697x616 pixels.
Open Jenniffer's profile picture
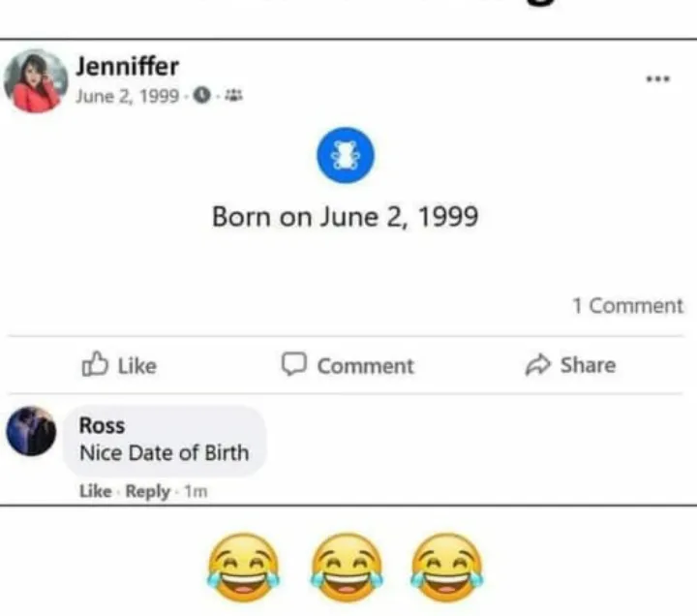click(36, 81)
